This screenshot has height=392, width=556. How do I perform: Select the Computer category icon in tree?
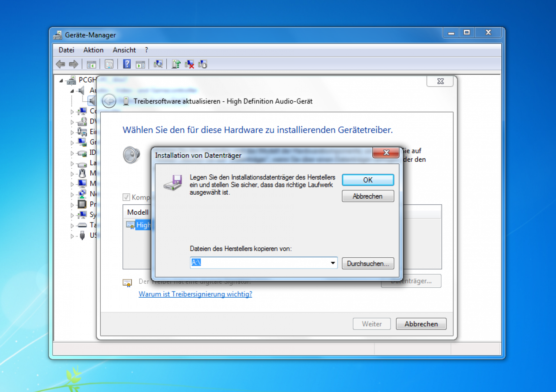click(x=82, y=111)
